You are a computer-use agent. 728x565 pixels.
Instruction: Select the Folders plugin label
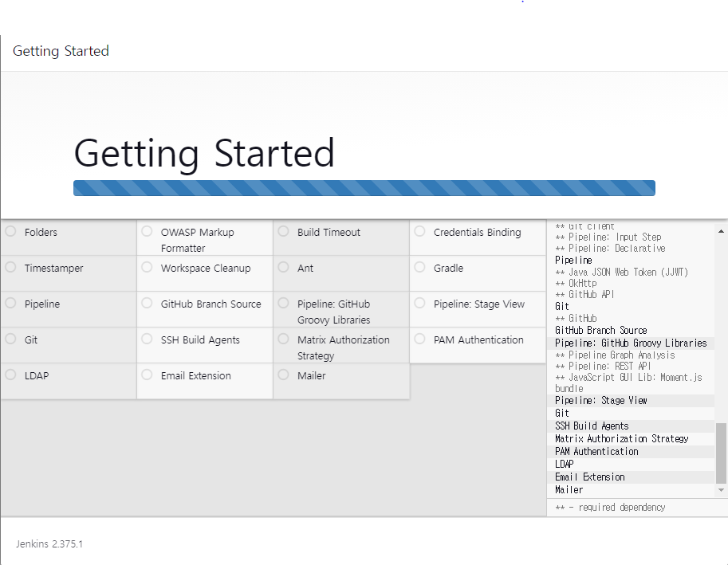click(x=41, y=233)
